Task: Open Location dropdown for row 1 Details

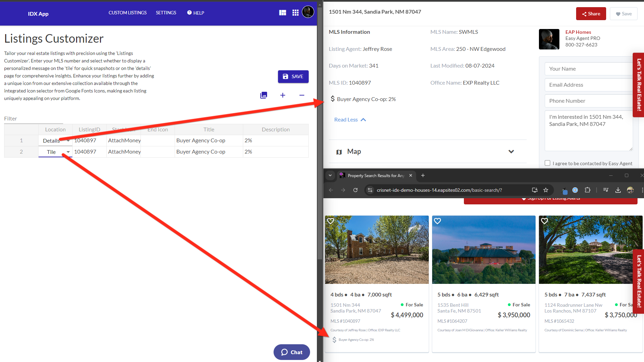Action: (68, 141)
